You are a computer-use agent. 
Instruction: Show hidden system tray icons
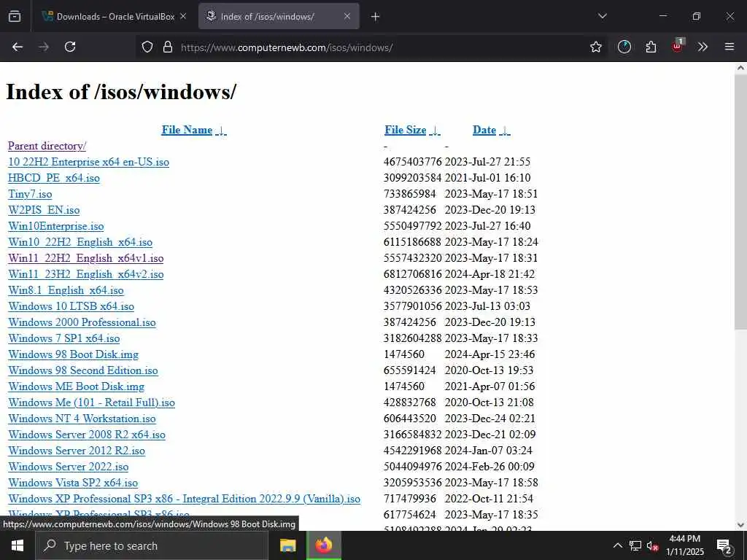[x=617, y=545]
